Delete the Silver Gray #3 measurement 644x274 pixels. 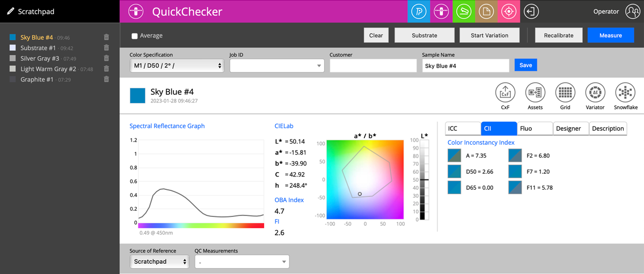click(106, 58)
